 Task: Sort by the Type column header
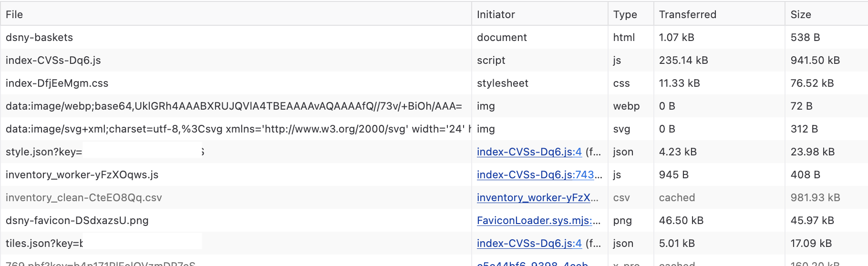tap(625, 14)
